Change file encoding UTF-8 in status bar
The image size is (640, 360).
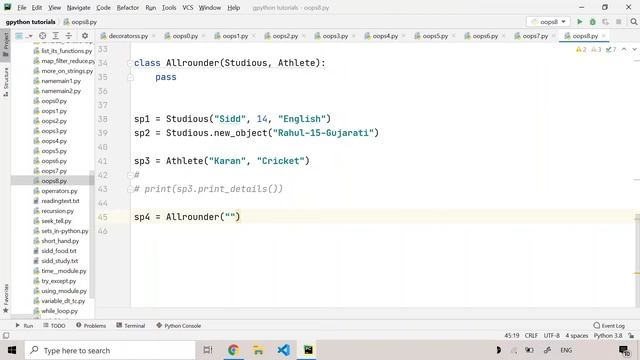pos(551,336)
